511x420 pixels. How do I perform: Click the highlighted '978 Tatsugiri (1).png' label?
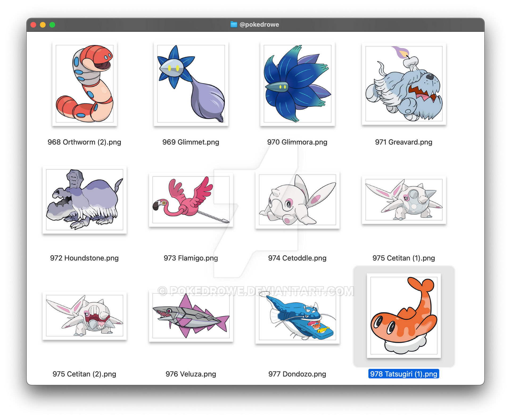click(404, 374)
